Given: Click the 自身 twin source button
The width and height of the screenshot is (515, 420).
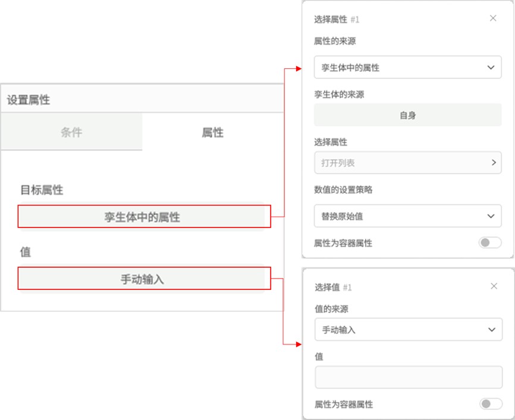Looking at the screenshot, I should coord(407,115).
